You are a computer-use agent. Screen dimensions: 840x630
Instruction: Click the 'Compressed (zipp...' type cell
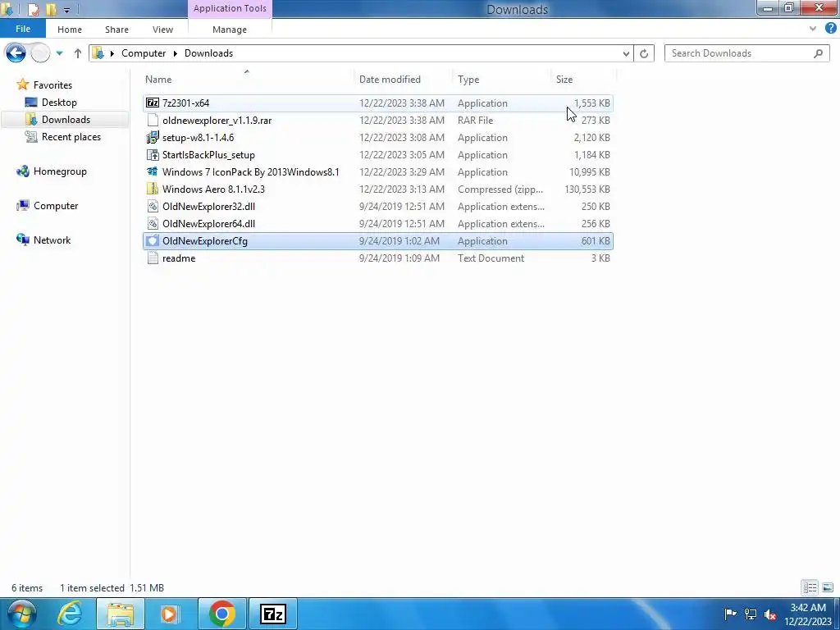click(500, 189)
